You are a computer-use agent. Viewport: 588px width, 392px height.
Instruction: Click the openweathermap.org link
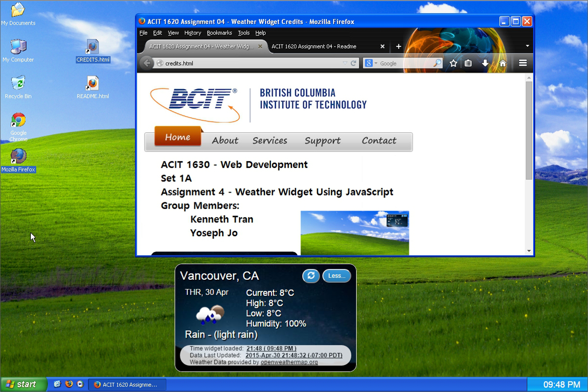[x=289, y=362]
